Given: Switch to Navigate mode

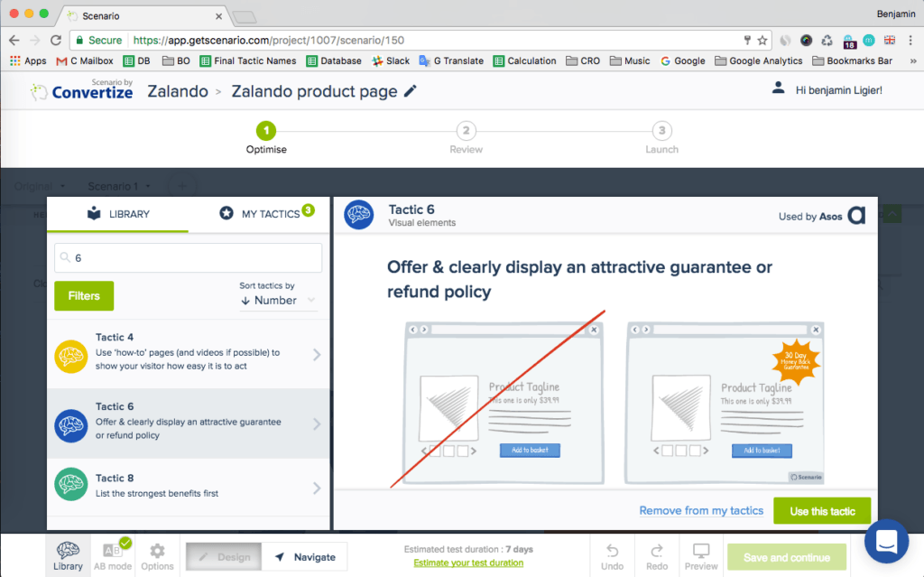Looking at the screenshot, I should (305, 556).
